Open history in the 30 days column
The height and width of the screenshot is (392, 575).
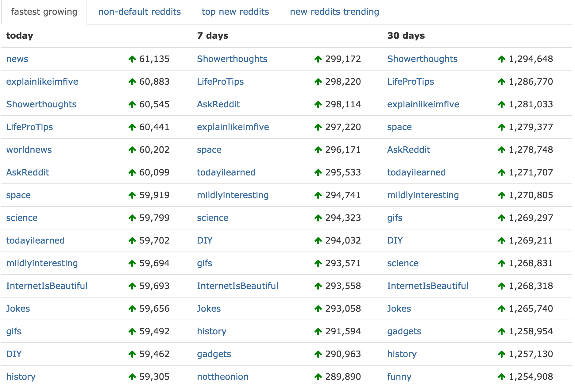(x=402, y=354)
